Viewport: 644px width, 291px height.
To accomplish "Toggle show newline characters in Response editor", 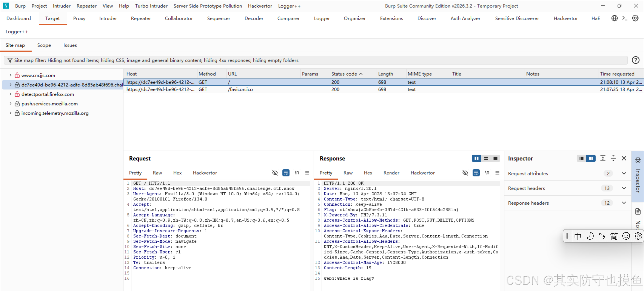I will (x=487, y=173).
